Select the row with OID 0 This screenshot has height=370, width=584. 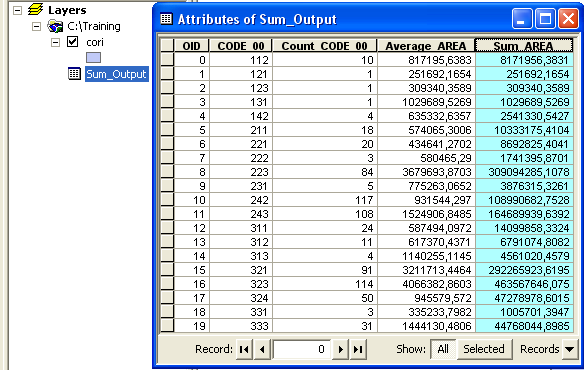pos(167,60)
